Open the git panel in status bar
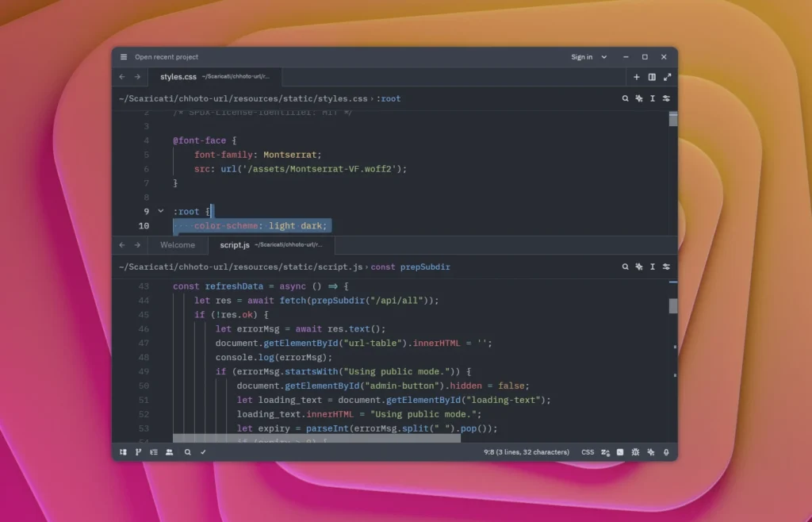812x522 pixels. (138, 452)
